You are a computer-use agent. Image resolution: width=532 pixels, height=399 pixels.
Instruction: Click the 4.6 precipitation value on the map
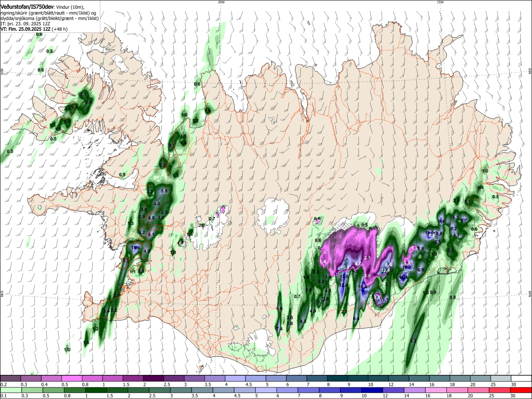[x=279, y=308]
